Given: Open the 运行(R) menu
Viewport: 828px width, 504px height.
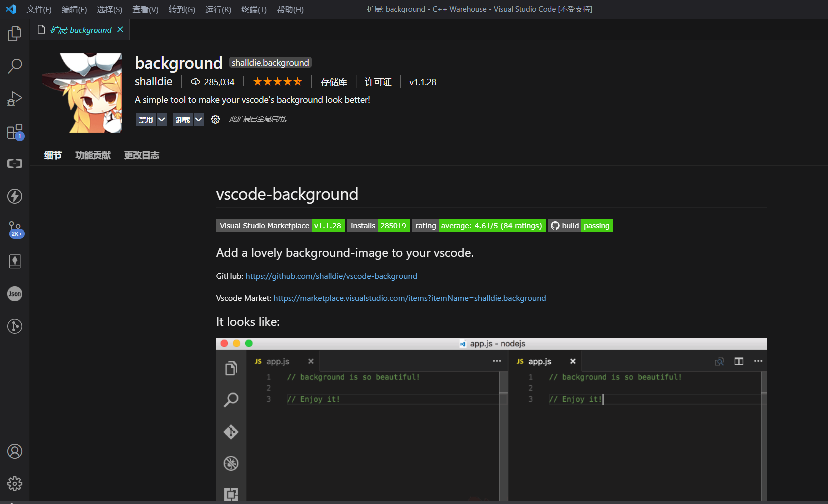Looking at the screenshot, I should (x=218, y=9).
